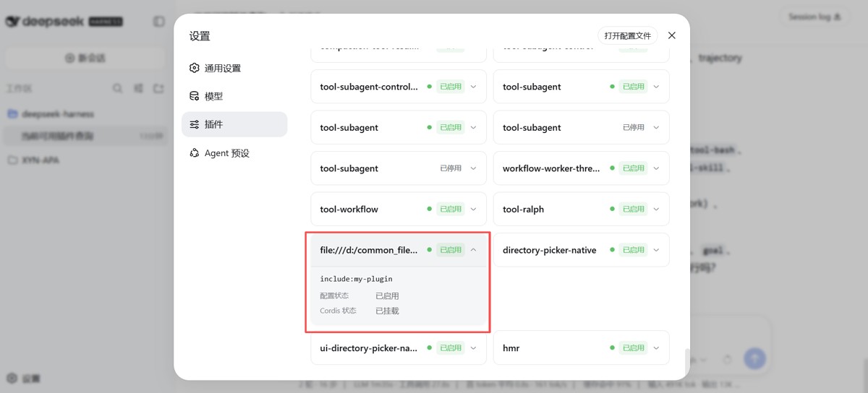Expand the tool-ralph plugin card
The height and width of the screenshot is (393, 868).
[656, 209]
